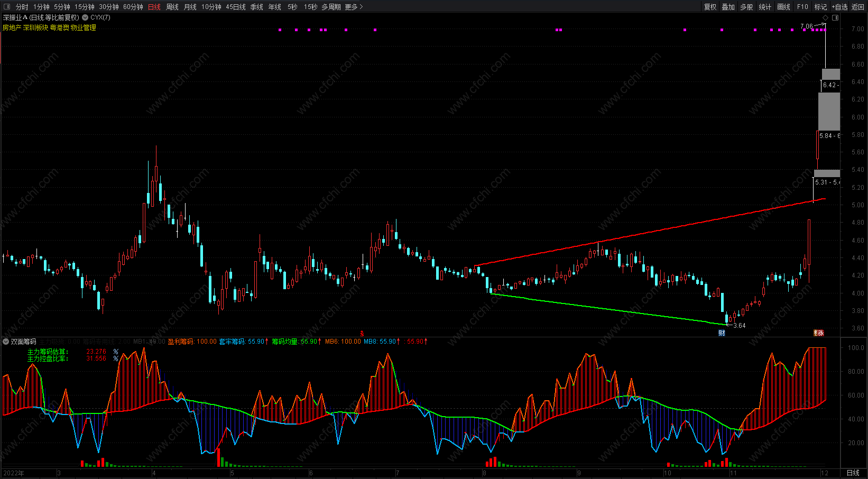Toggle the right side panel icon
The height and width of the screenshot is (479, 868).
click(x=835, y=17)
